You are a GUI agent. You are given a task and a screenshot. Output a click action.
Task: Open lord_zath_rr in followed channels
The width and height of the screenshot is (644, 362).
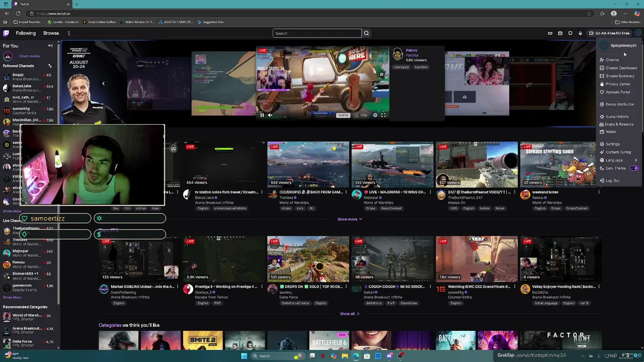(29, 100)
